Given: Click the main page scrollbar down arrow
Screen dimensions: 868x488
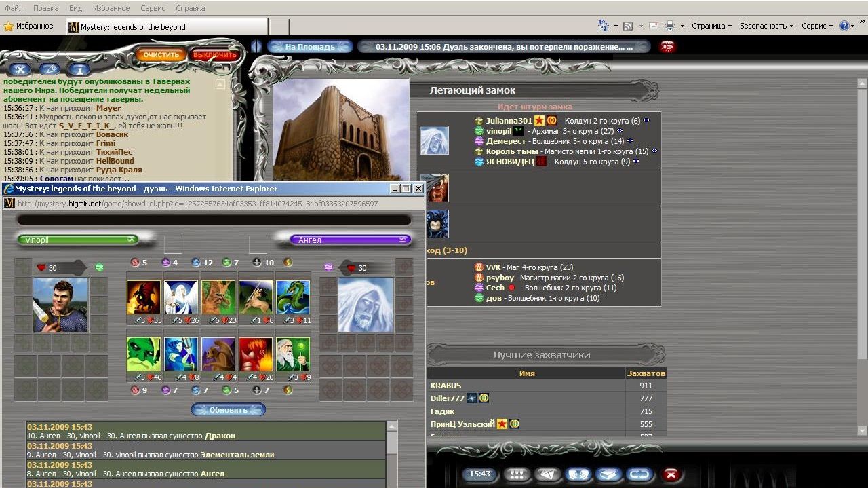Looking at the screenshot, I should coord(862,430).
